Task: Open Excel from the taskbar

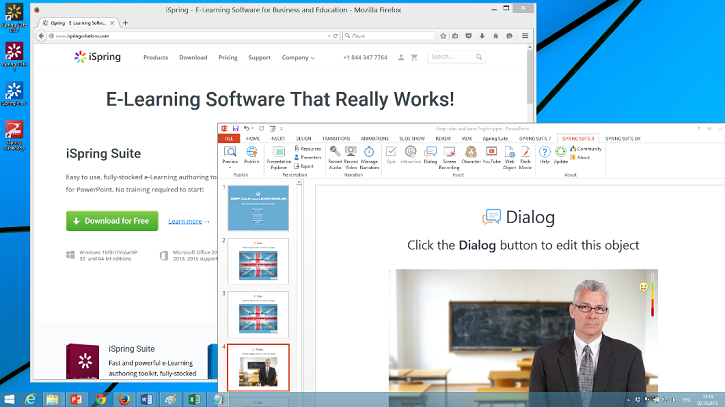Action: 194,399
